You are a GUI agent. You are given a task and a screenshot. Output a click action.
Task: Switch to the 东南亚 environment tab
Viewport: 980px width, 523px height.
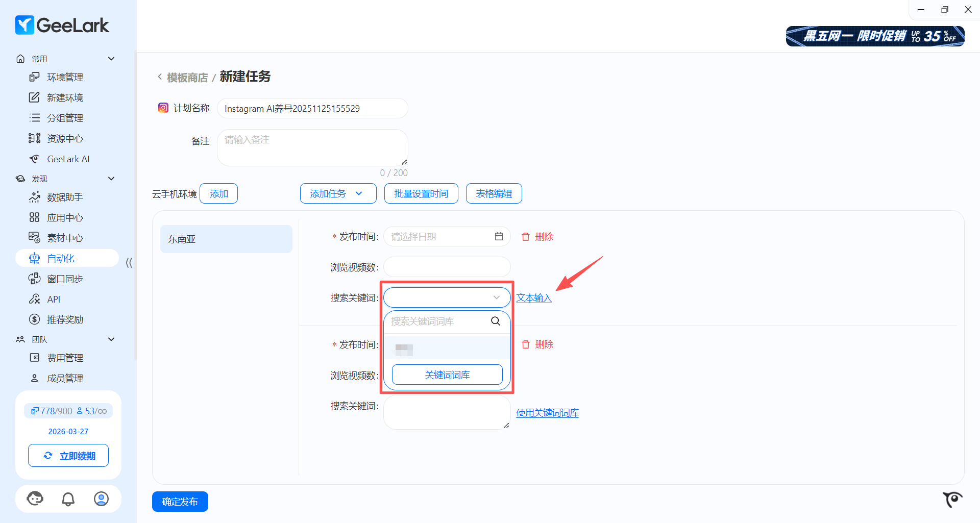click(x=226, y=239)
